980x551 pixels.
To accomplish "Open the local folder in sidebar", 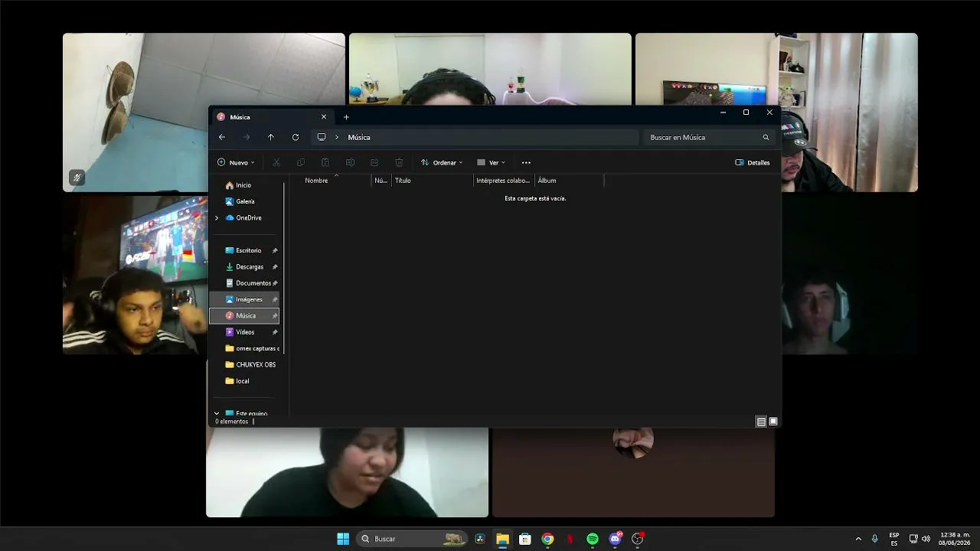I will [x=242, y=381].
